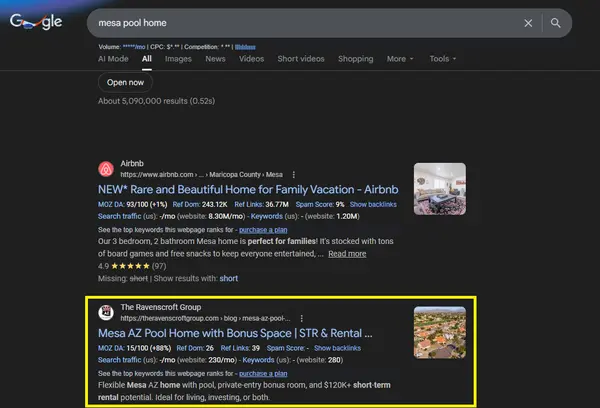
Task: Click Ref Dom: 243.12K metric
Action: coord(200,204)
